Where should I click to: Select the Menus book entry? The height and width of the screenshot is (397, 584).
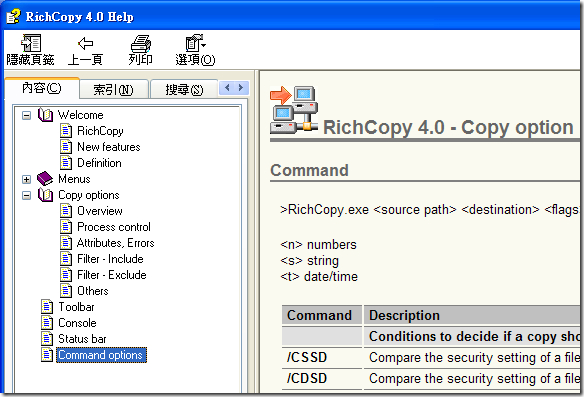coord(74,179)
